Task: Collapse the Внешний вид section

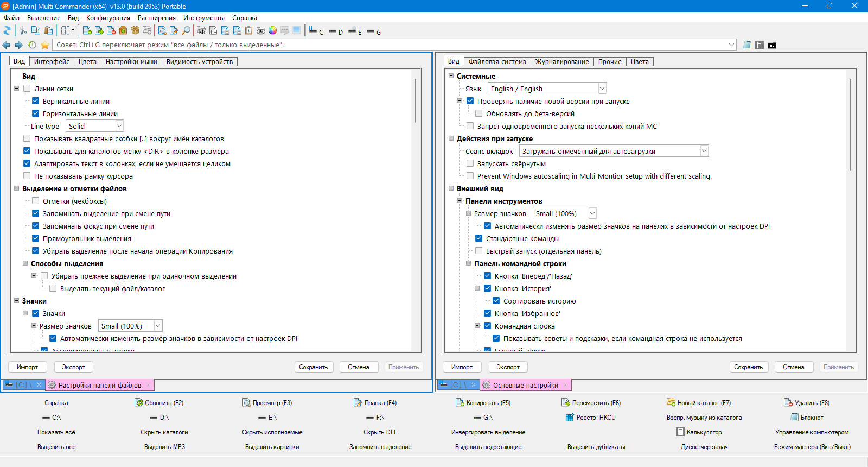Action: 451,188
